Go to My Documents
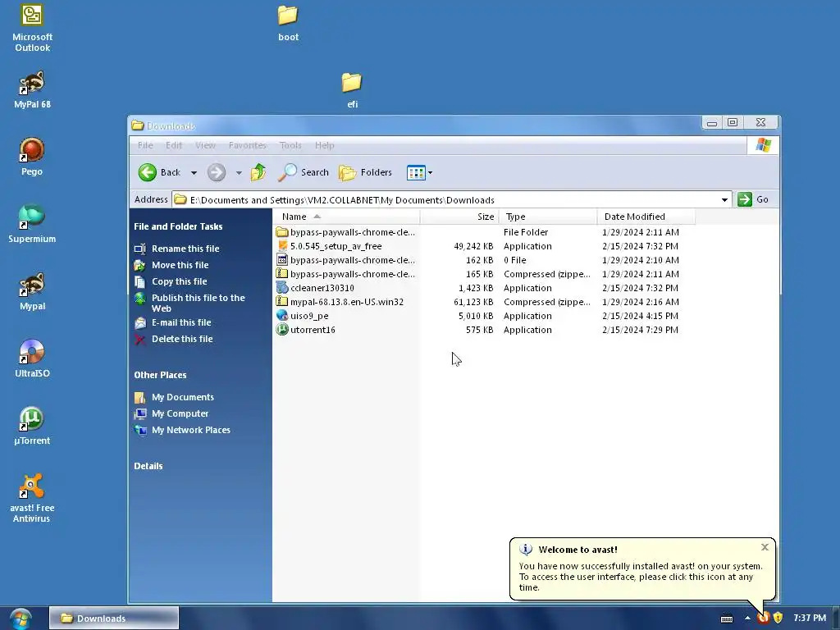Screen dimensions: 840x630 183,398
